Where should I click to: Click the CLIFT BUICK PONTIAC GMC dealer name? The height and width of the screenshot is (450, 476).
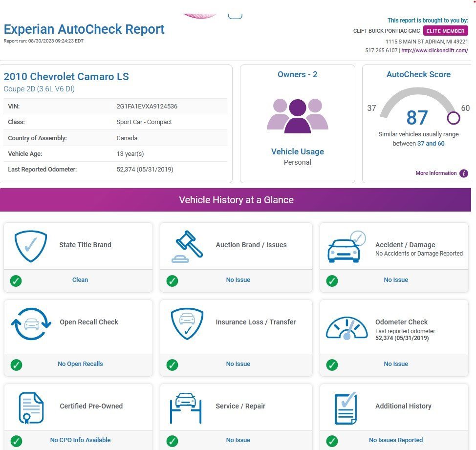[x=387, y=31]
